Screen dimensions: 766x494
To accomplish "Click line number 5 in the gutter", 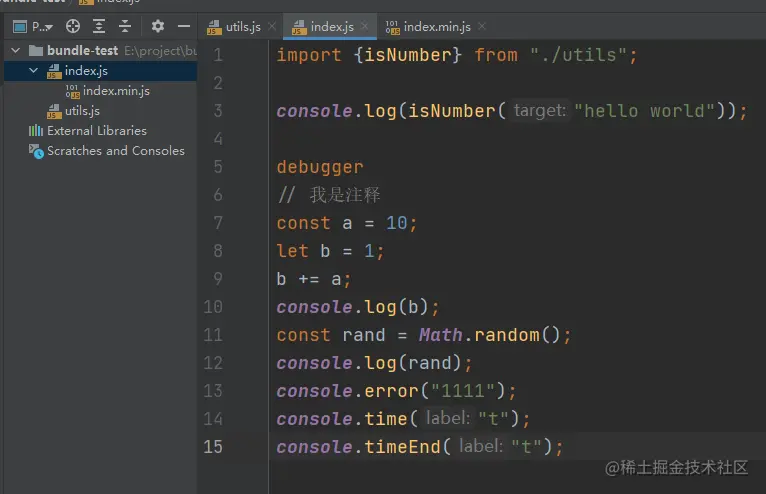I will pos(218,167).
